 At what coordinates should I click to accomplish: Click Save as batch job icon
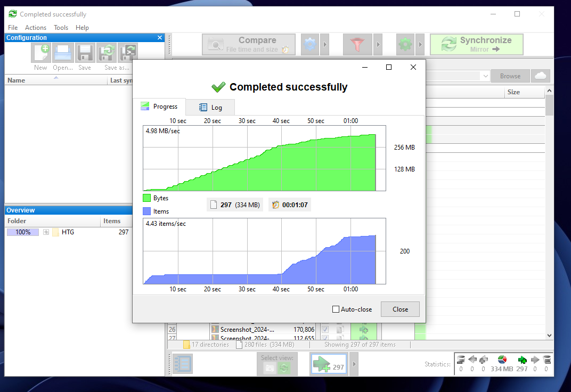coord(128,53)
